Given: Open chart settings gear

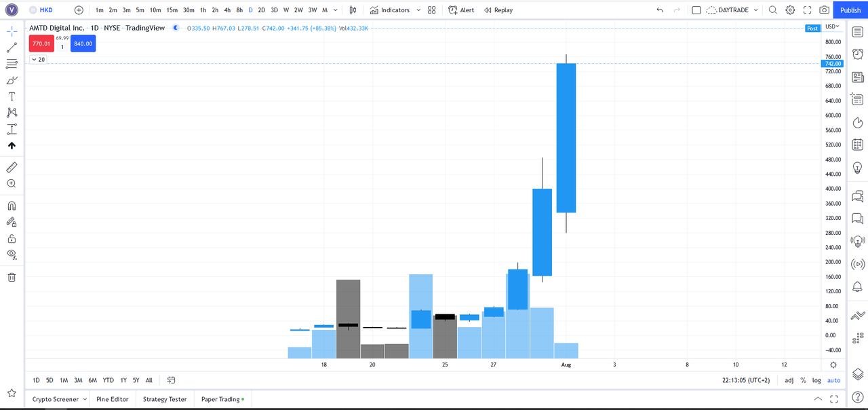Looking at the screenshot, I should point(790,10).
